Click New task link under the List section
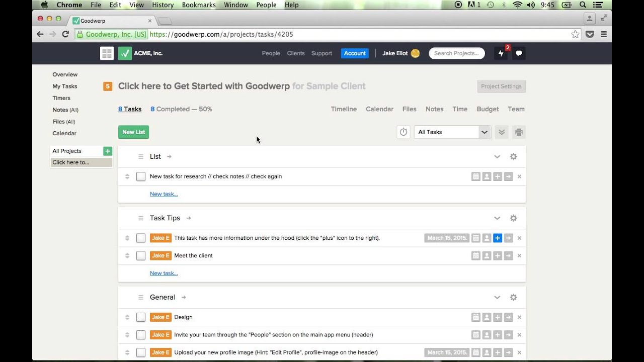 point(164,194)
